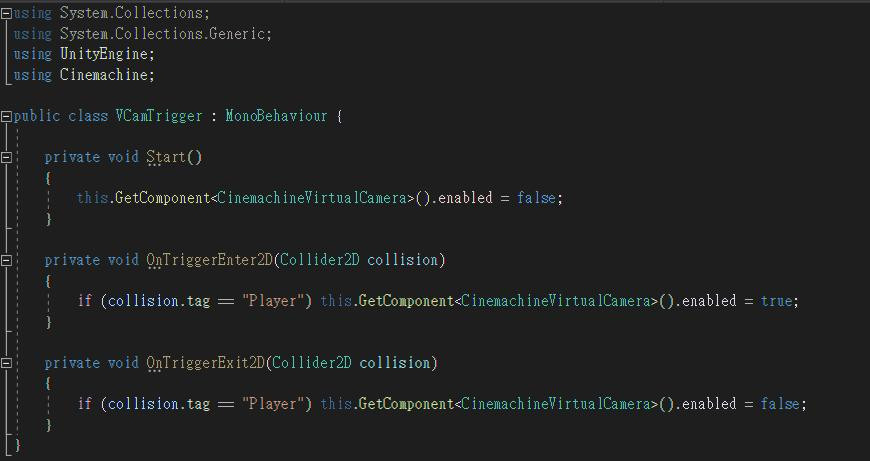The height and width of the screenshot is (461, 870).
Task: Click 'false' value in OnTriggerExit2D
Action: click(x=781, y=404)
